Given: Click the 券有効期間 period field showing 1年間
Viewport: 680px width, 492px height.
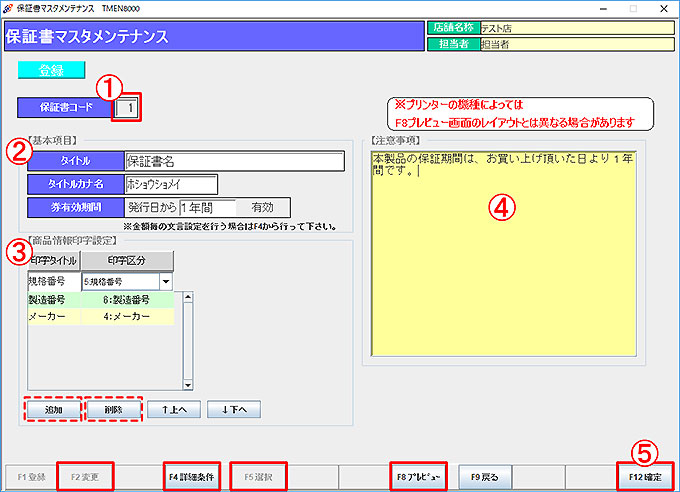Looking at the screenshot, I should (208, 208).
